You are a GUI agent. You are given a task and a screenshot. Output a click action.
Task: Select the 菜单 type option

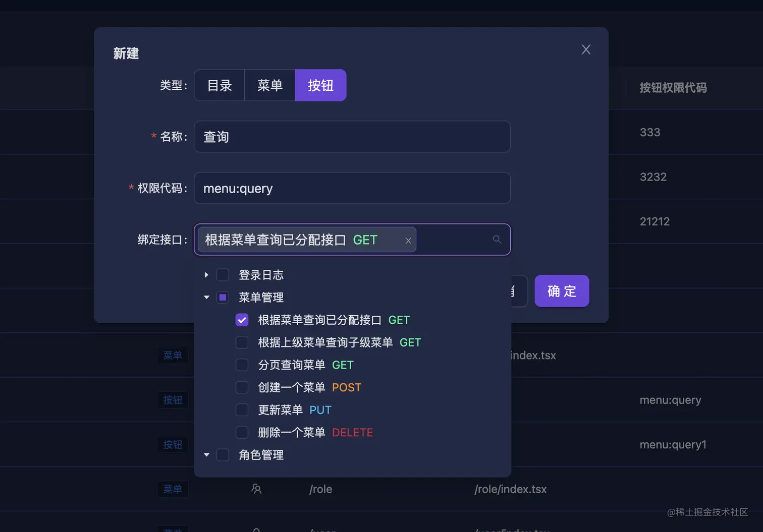coord(270,85)
